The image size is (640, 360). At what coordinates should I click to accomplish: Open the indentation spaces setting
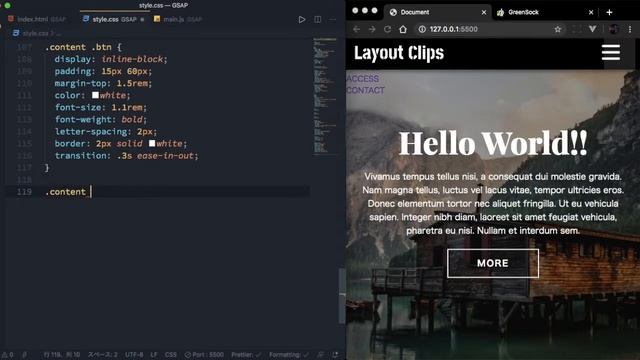coord(102,355)
